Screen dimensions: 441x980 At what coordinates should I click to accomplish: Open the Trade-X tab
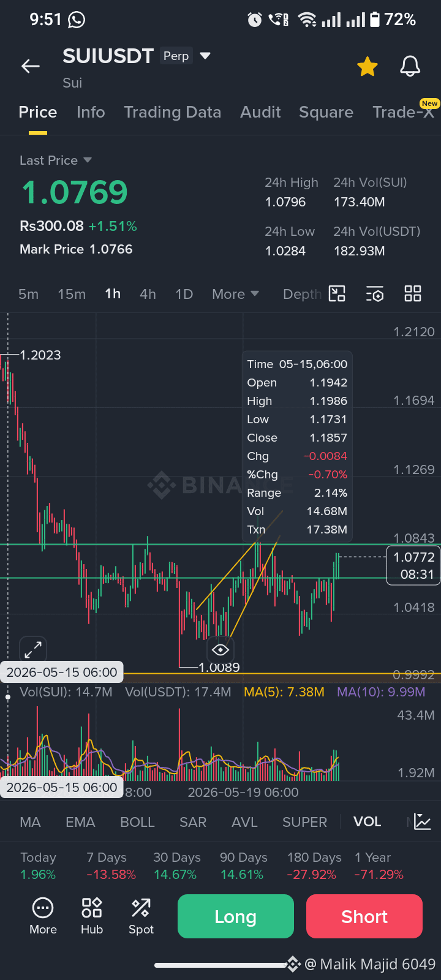[x=404, y=111]
